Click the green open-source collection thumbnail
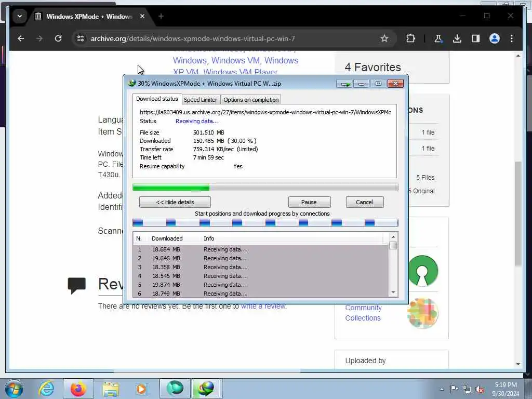 point(423,271)
